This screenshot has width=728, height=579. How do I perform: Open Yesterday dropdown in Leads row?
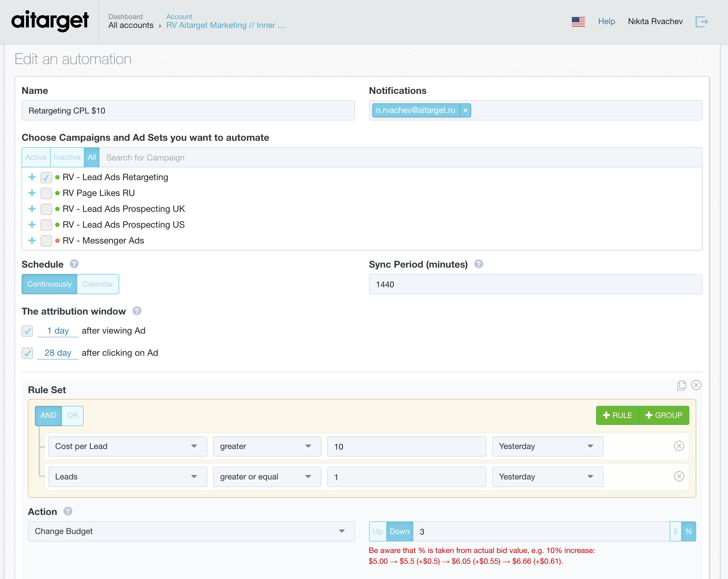pyautogui.click(x=548, y=477)
